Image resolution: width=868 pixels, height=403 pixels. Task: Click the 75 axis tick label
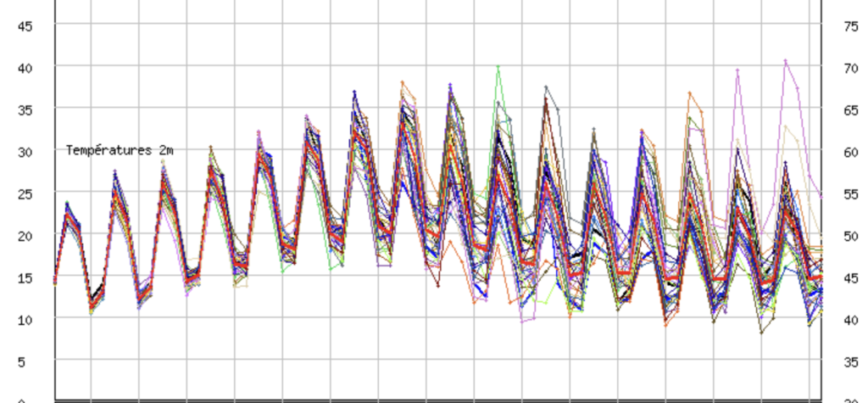[851, 26]
